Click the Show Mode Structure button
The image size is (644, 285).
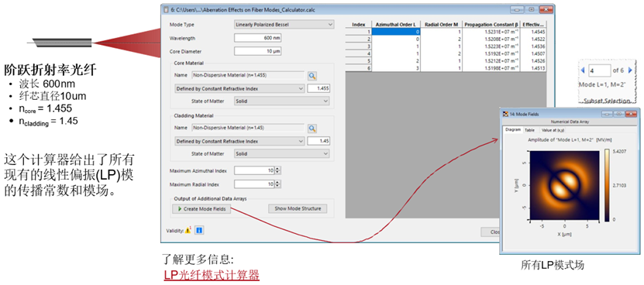click(x=298, y=208)
